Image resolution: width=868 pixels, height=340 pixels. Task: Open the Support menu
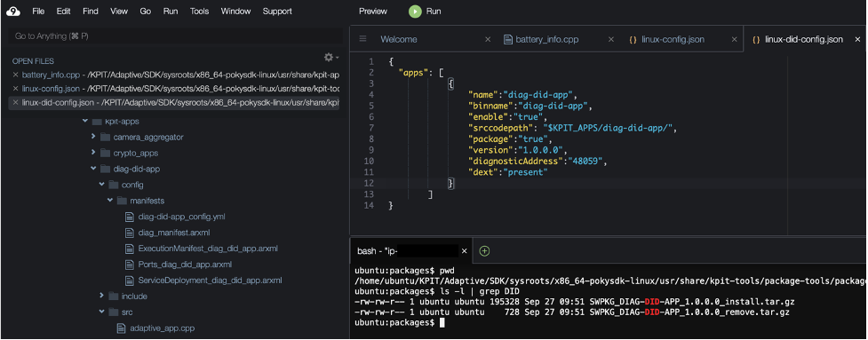click(x=277, y=11)
